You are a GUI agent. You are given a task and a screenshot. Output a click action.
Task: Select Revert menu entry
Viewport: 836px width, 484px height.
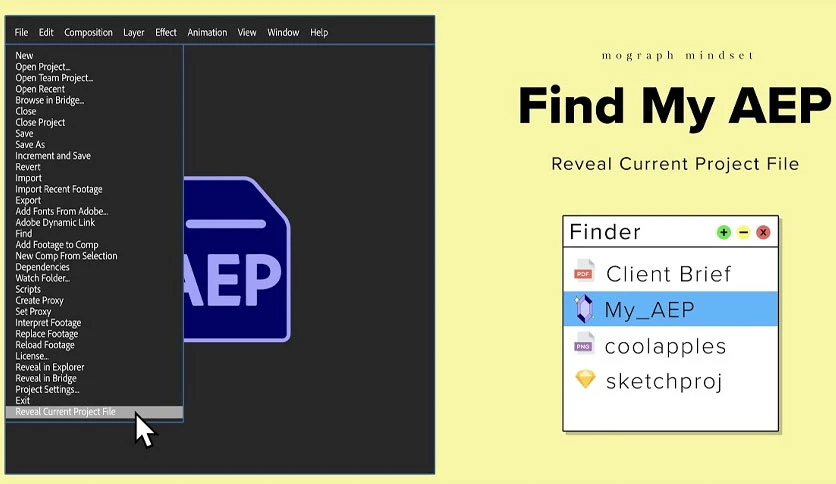tap(28, 167)
